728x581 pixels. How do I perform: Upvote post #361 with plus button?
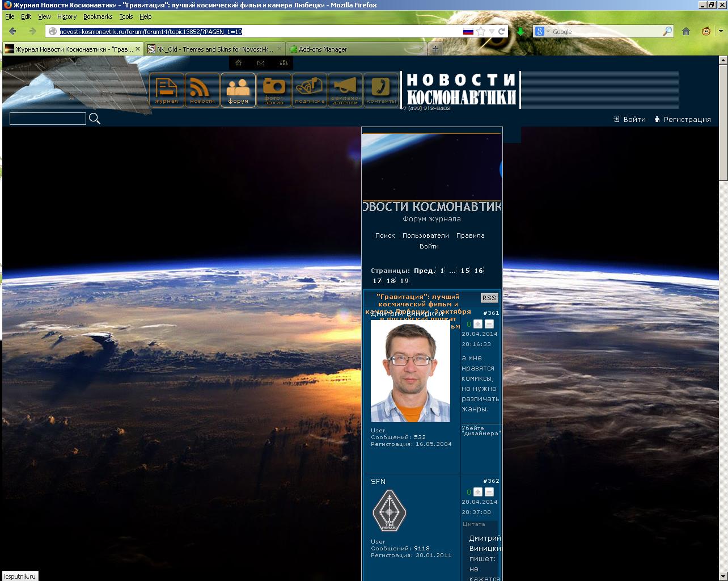click(x=478, y=324)
